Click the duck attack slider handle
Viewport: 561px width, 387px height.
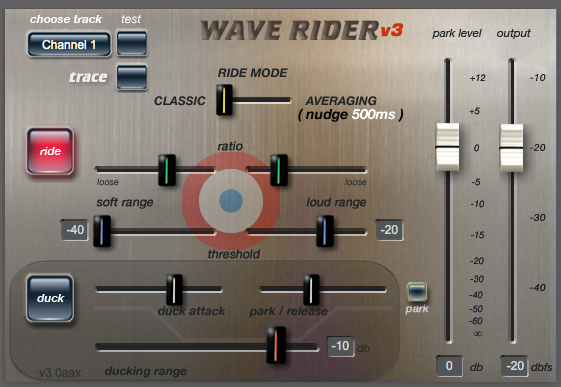(x=174, y=290)
